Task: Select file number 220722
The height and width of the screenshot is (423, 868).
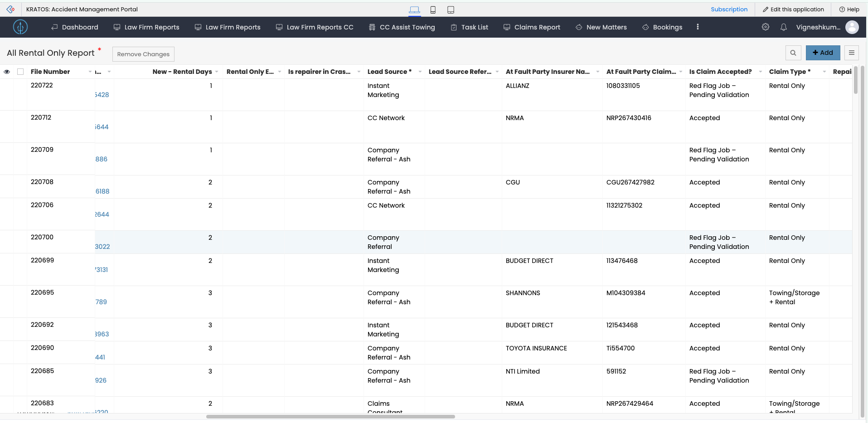Action: click(x=42, y=85)
